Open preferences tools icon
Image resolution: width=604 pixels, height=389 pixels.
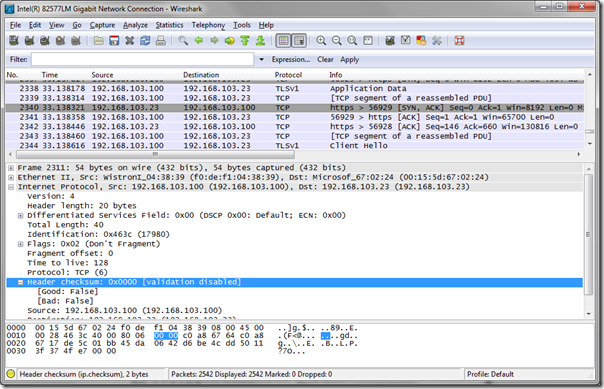436,40
